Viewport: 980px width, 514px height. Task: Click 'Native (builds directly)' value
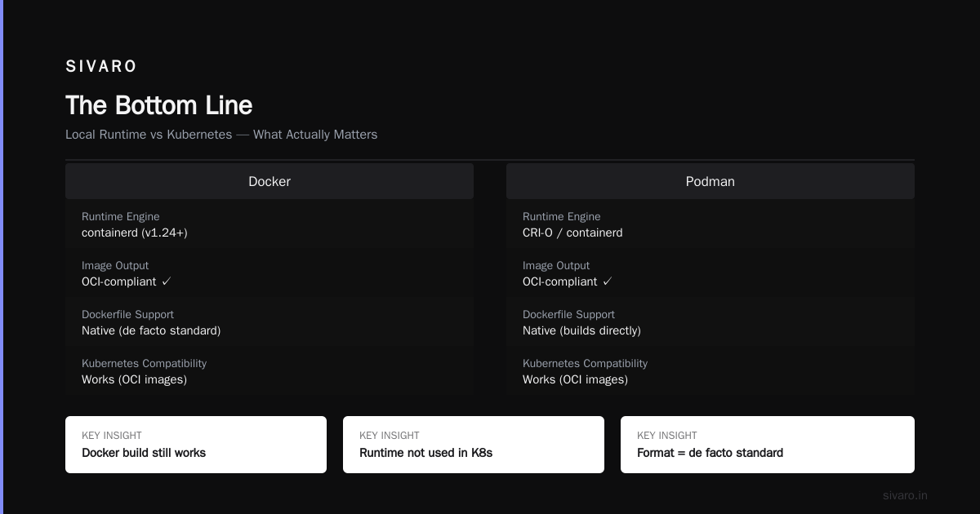tap(581, 330)
